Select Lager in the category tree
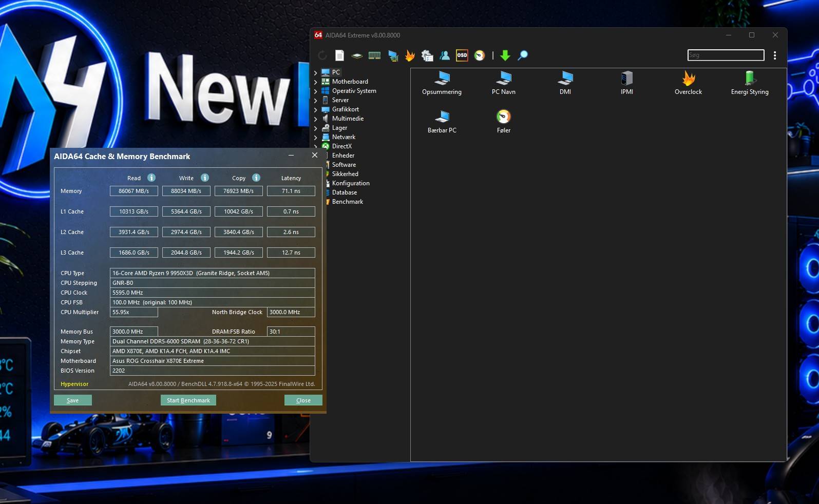 (339, 128)
